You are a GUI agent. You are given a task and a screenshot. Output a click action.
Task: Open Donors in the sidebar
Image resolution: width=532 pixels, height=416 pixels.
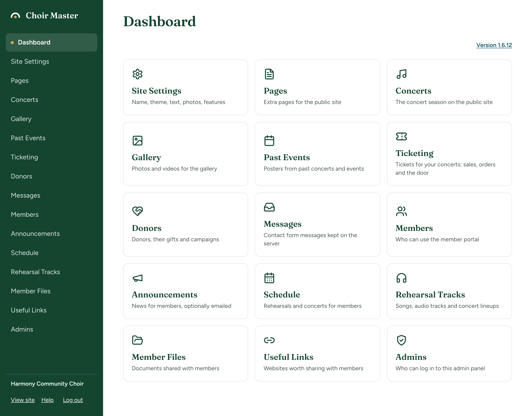[x=51, y=176]
